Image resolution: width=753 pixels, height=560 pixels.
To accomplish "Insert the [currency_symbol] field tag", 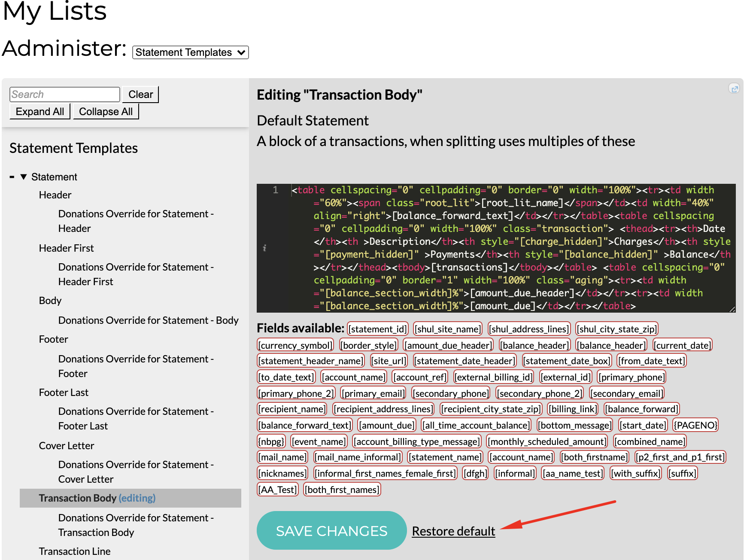I will pos(295,345).
